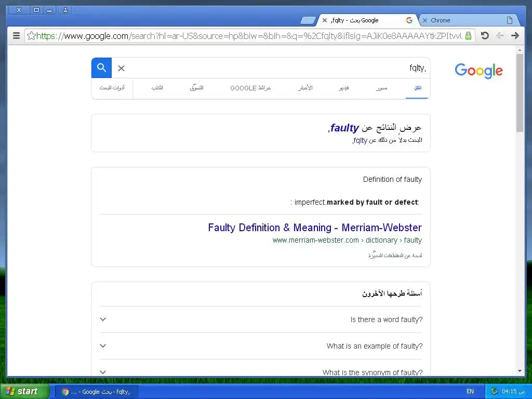The width and height of the screenshot is (532, 399).
Task: Click the www.merriam-webster.com dictionary faulty URL
Action: pos(347,240)
